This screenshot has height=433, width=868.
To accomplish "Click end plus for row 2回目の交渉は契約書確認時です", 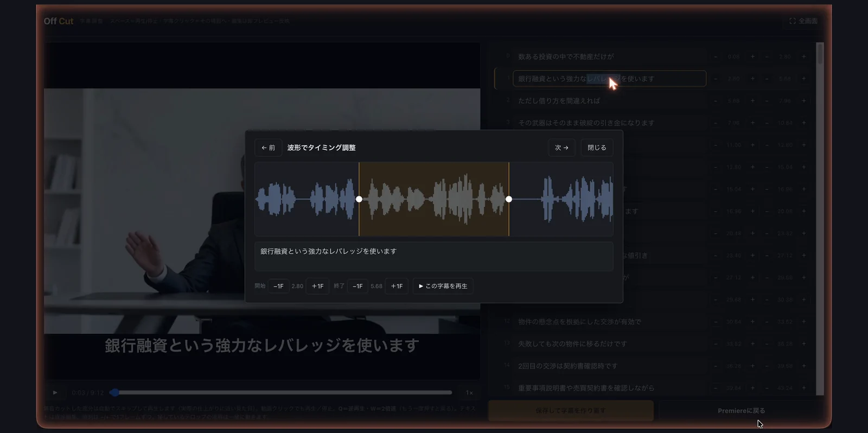I will [804, 366].
